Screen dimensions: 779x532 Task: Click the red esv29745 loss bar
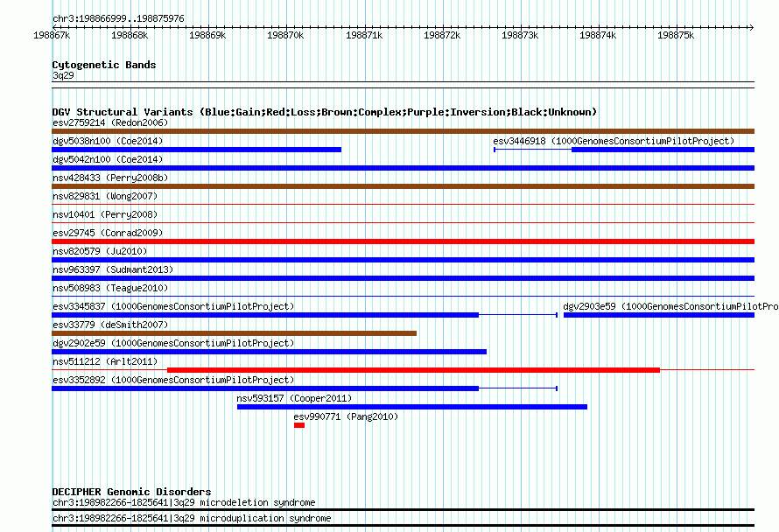[403, 241]
